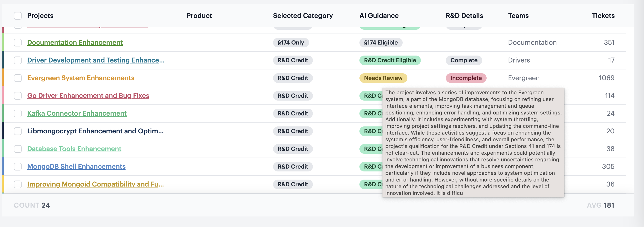Click the 1069 tickets value
The image size is (644, 227).
coord(607,78)
